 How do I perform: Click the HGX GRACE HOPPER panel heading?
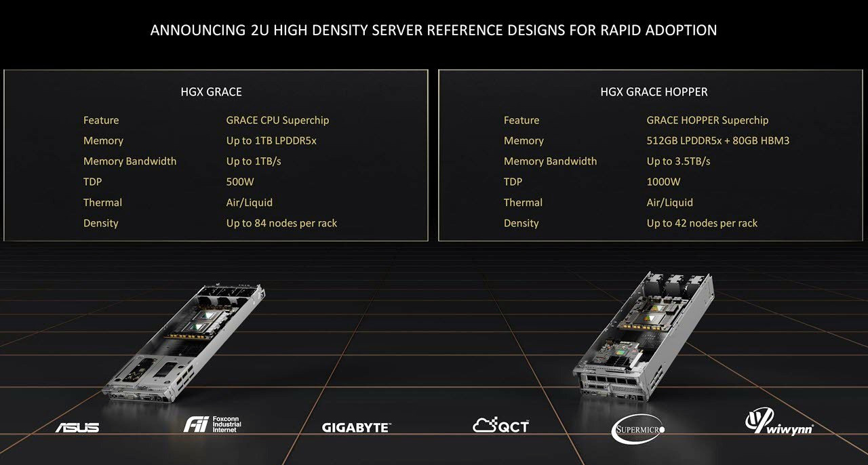click(654, 92)
